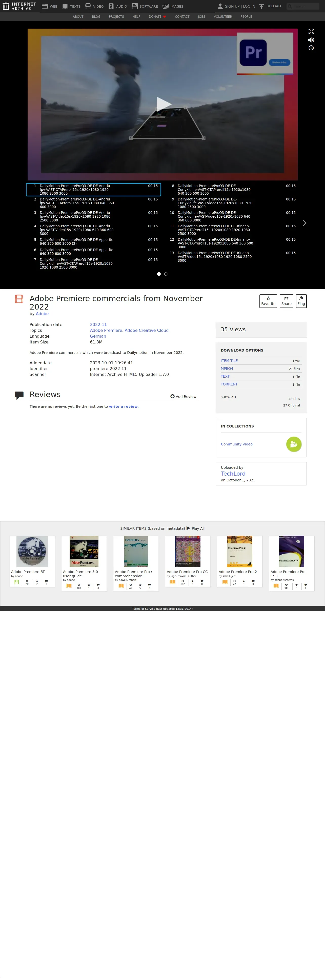The width and height of the screenshot is (325, 980).
Task: Click the 'write a review' link
Action: point(123,406)
